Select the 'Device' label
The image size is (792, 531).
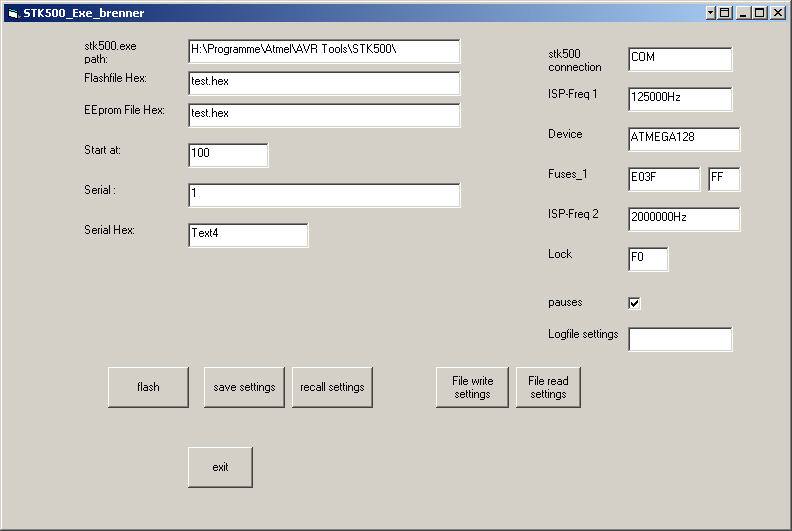click(x=565, y=134)
